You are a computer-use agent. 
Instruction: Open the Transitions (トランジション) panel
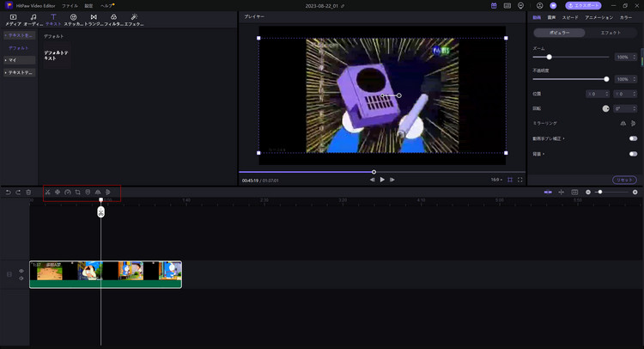[93, 19]
